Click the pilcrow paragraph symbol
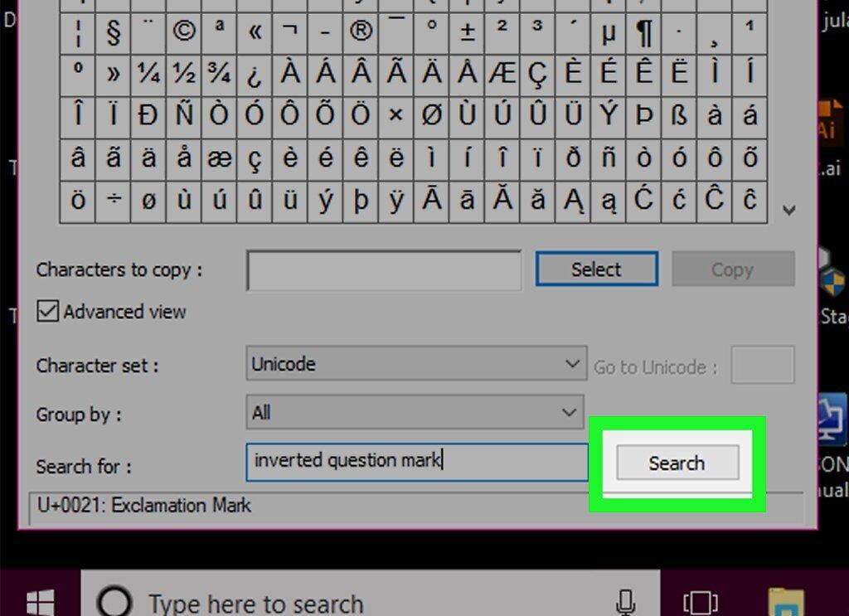 pos(643,32)
